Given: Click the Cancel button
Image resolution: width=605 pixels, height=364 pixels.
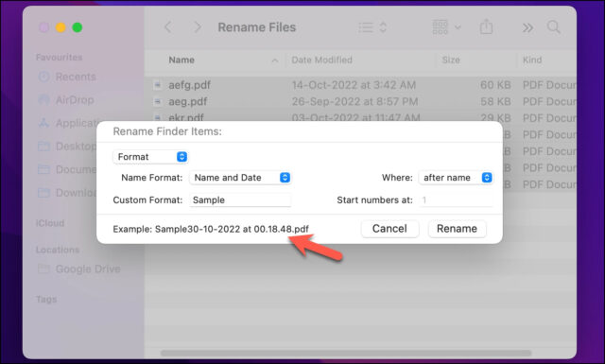Looking at the screenshot, I should coord(389,229).
